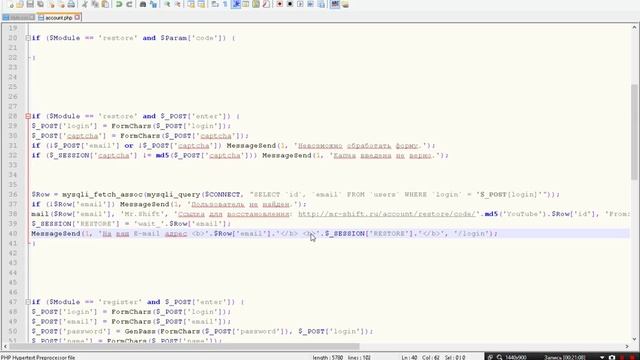
Task: Toggle synchronized horizontal scrolling icon
Action: (201, 4)
